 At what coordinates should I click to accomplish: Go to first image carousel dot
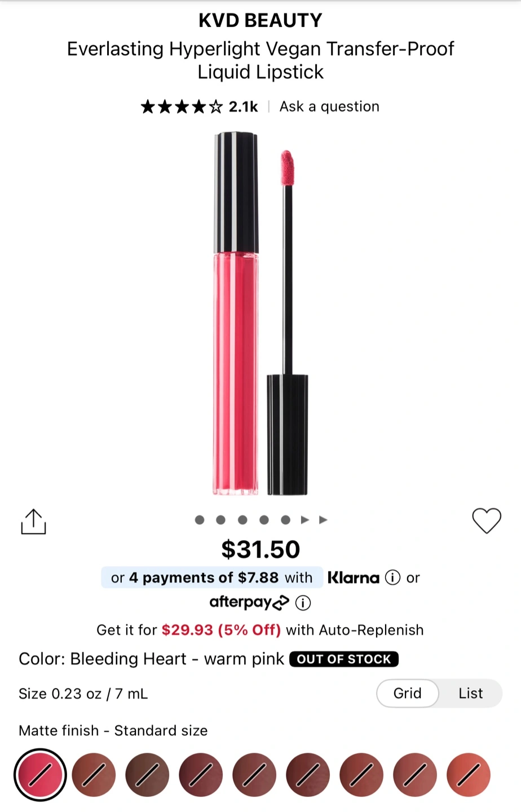200,520
